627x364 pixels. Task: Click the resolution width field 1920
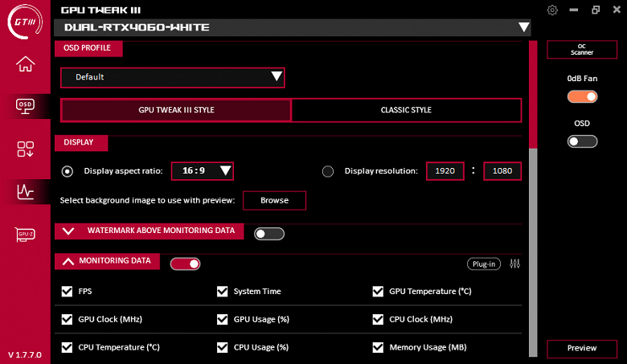pos(445,171)
